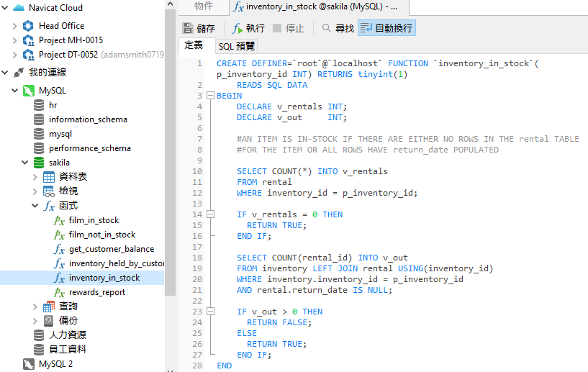Viewport: 588px width, 372px height.
Task: Click the Save (儲存) floppy disk icon
Action: pos(189,28)
